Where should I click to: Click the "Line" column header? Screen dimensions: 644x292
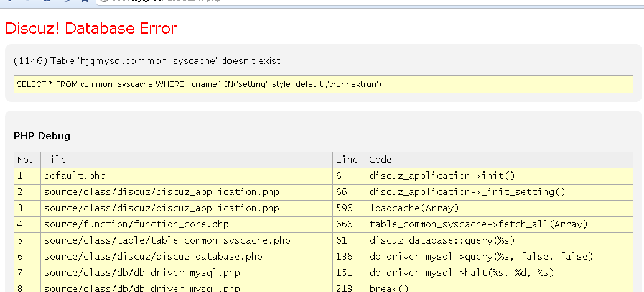coord(347,160)
